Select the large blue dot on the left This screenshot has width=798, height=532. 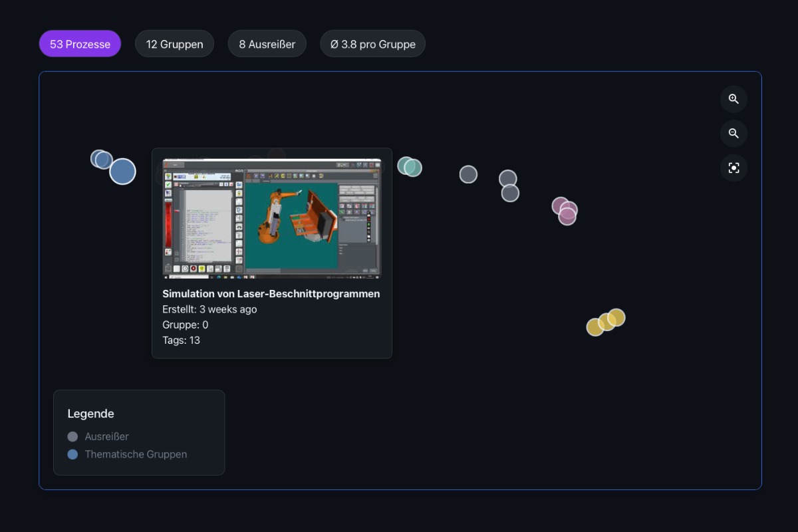[122, 171]
